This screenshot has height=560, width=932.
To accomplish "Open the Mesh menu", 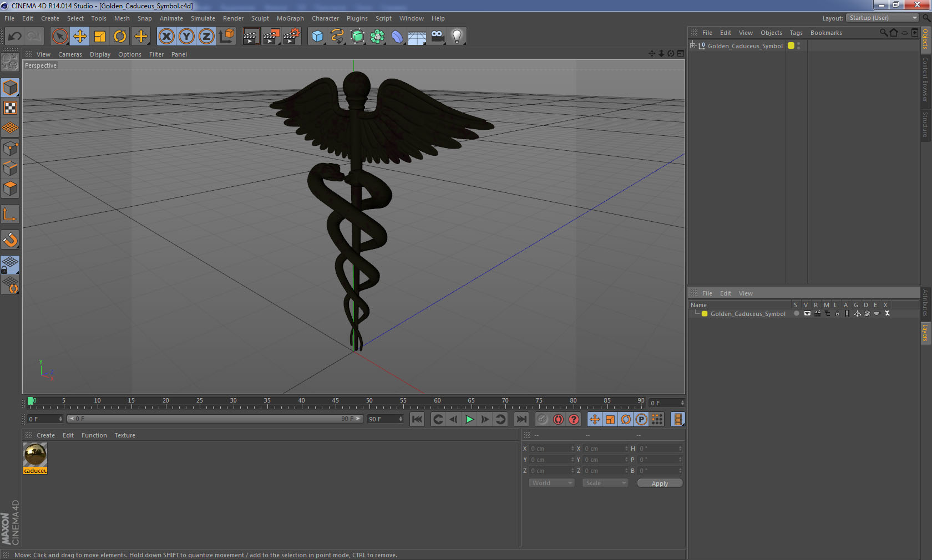I will point(122,18).
